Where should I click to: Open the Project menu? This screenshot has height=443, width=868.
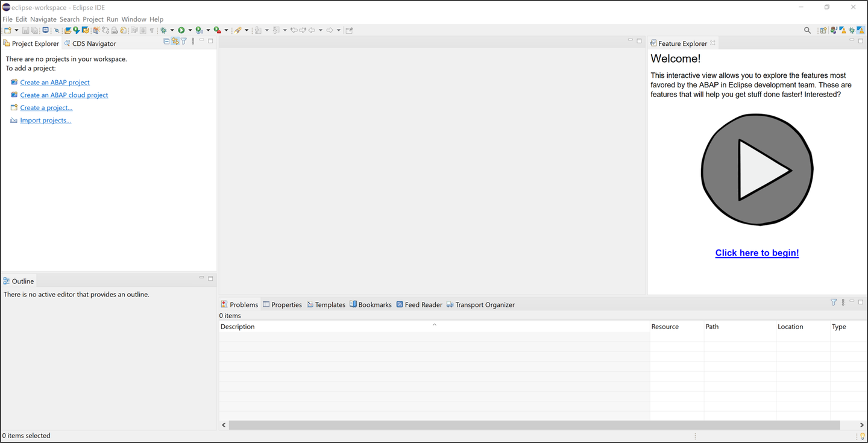(93, 19)
